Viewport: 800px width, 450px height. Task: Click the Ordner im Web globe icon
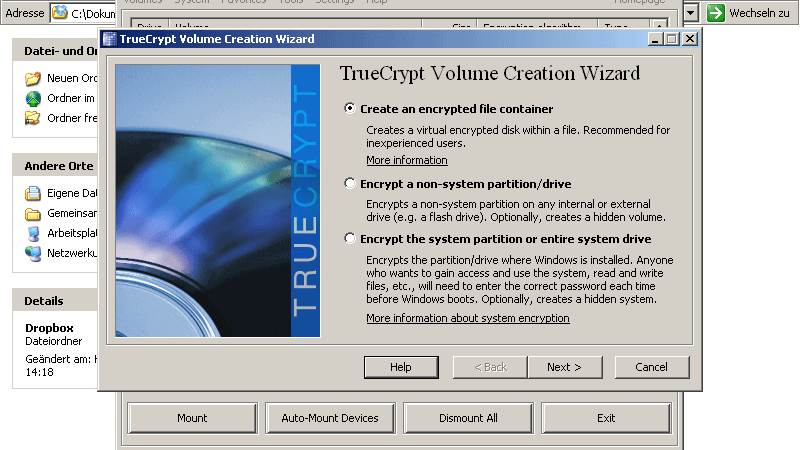pos(33,98)
